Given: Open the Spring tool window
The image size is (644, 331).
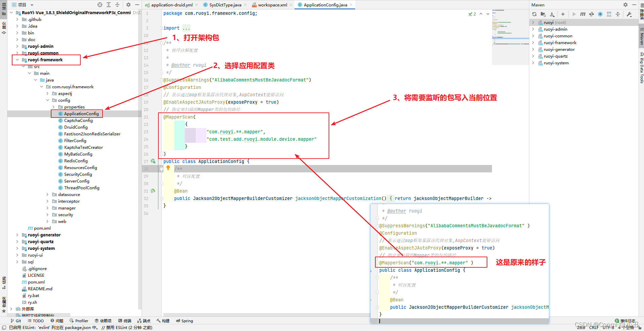Looking at the screenshot, I should pyautogui.click(x=185, y=321).
